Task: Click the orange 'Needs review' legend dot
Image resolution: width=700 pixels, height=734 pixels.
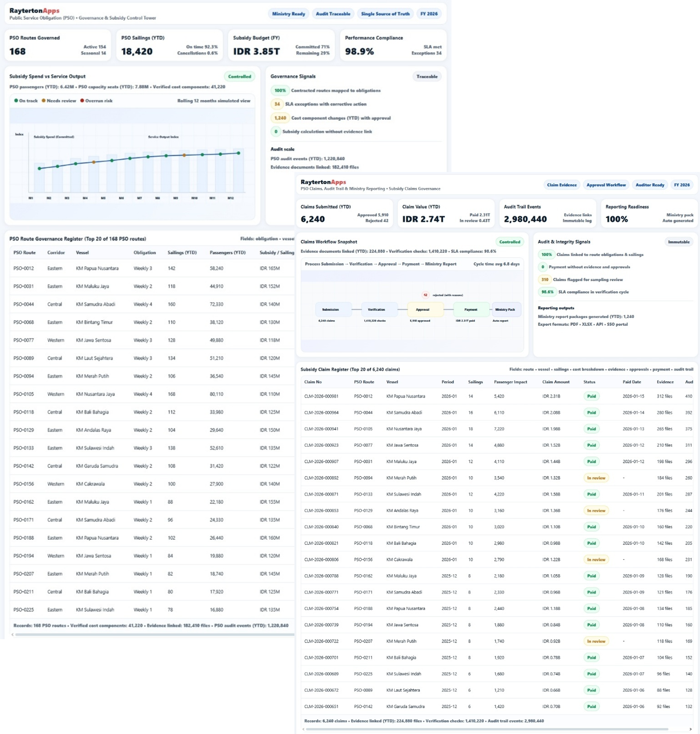Action: coord(44,100)
